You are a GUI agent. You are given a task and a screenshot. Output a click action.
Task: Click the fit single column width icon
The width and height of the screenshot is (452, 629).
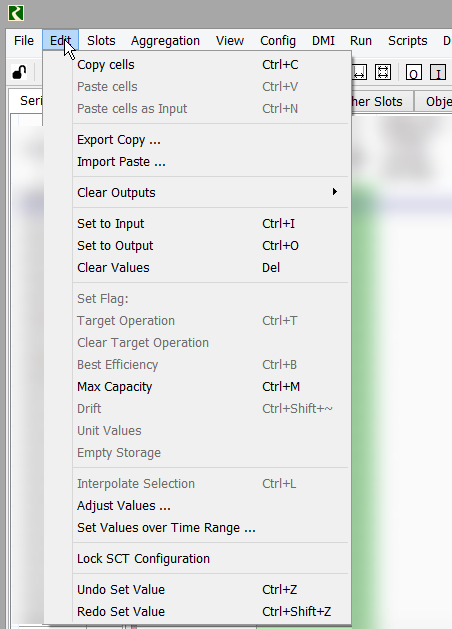(x=359, y=73)
